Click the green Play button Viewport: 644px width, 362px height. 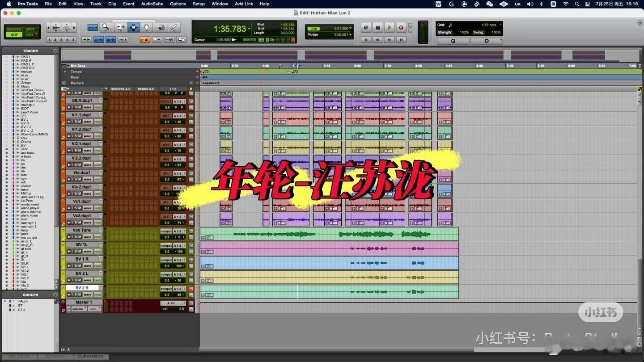(389, 27)
